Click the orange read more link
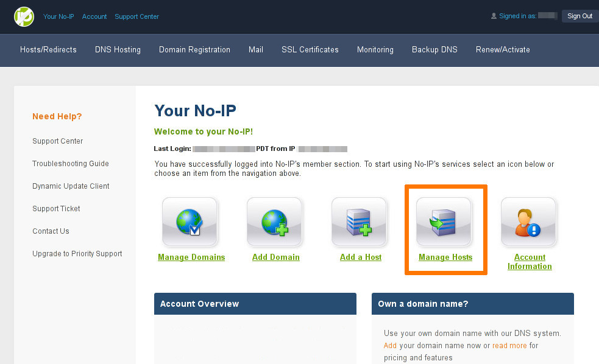Viewport: 599px width, 364px height. (x=509, y=345)
